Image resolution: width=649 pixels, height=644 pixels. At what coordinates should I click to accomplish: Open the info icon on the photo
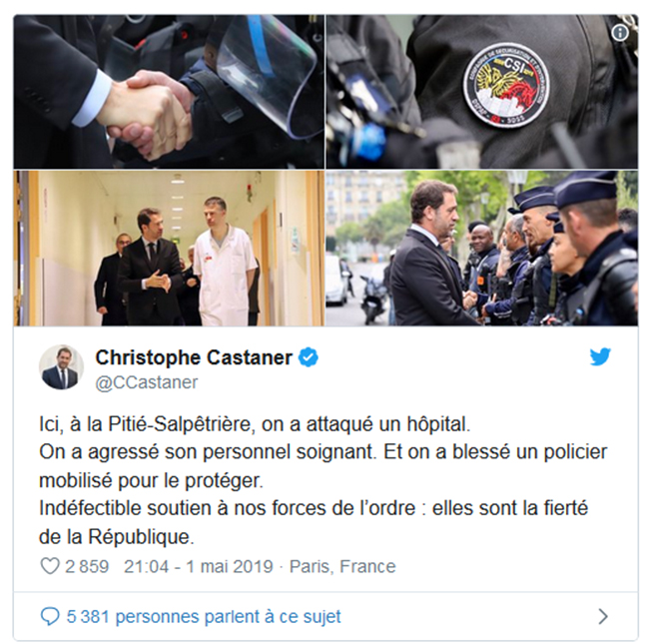point(620,33)
